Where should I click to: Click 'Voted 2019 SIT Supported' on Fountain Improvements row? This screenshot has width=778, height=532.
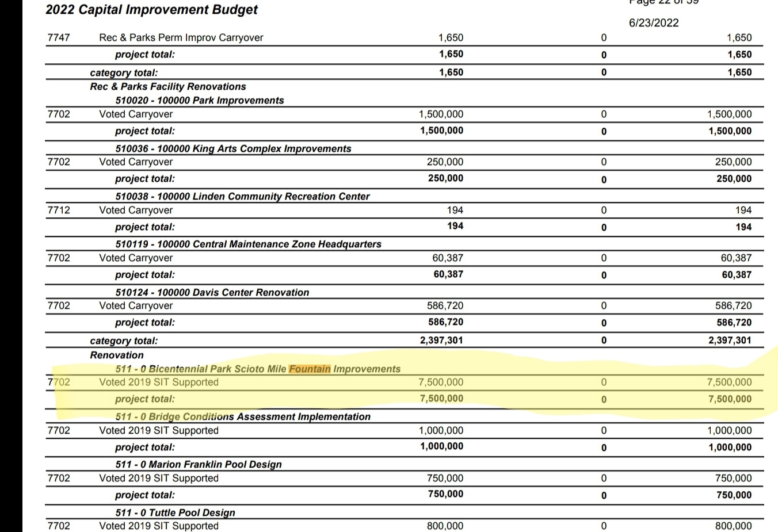coord(159,382)
